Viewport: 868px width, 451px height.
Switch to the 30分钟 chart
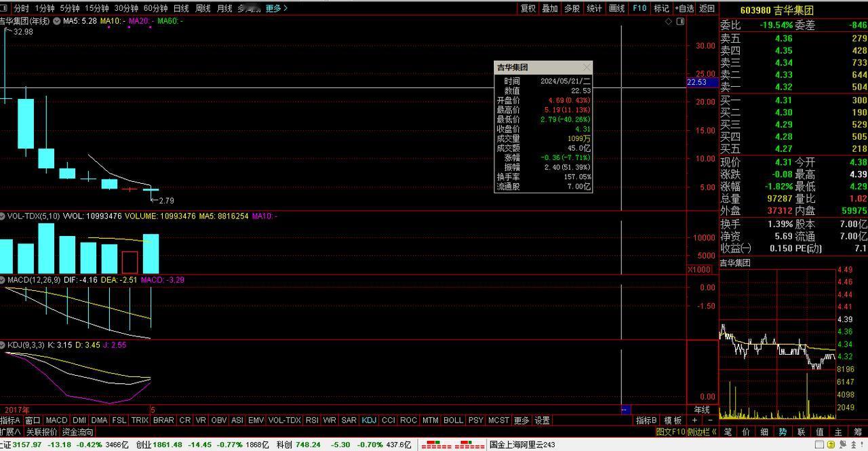tap(126, 8)
